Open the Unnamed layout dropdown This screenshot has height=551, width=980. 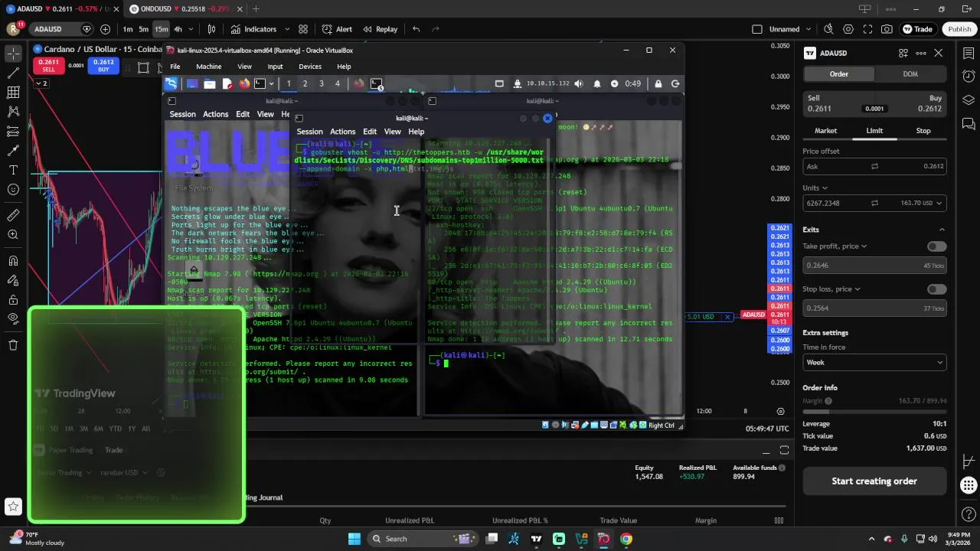(807, 29)
